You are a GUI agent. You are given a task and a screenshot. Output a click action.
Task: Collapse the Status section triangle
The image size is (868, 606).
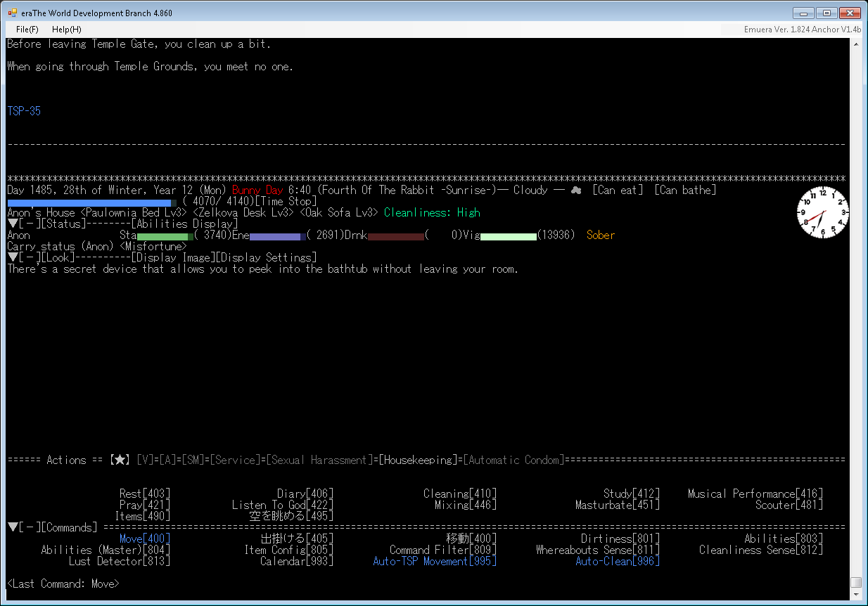pyautogui.click(x=12, y=224)
